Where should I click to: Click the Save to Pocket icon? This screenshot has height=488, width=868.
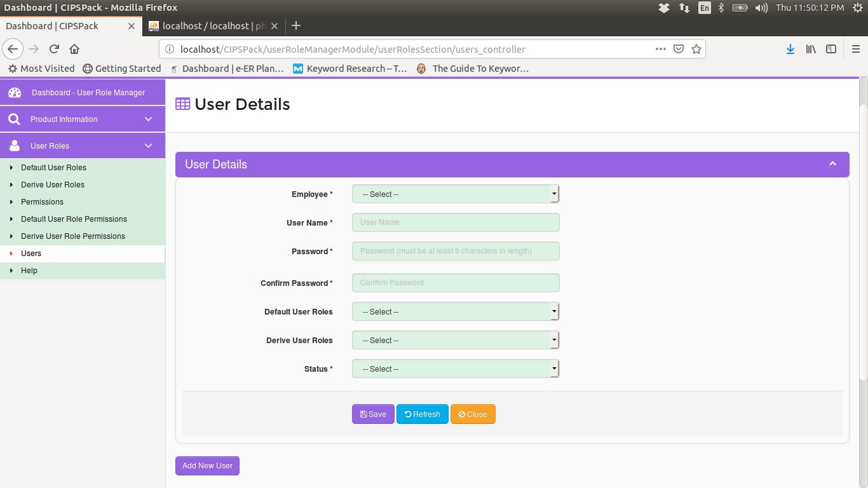[678, 49]
